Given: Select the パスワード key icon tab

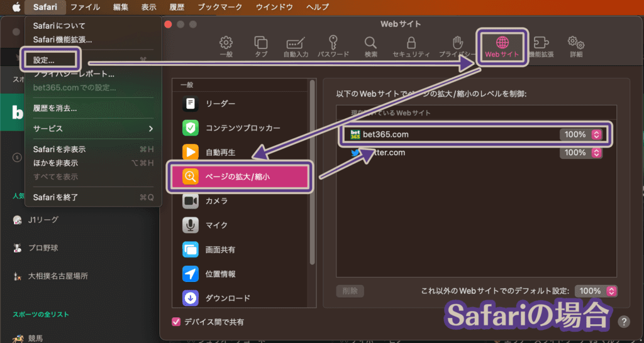Looking at the screenshot, I should [x=333, y=46].
